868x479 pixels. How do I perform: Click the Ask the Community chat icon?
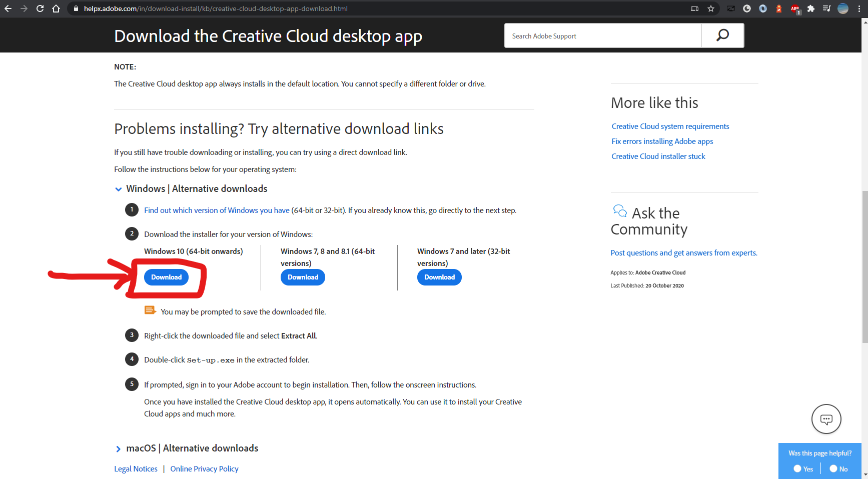(620, 211)
